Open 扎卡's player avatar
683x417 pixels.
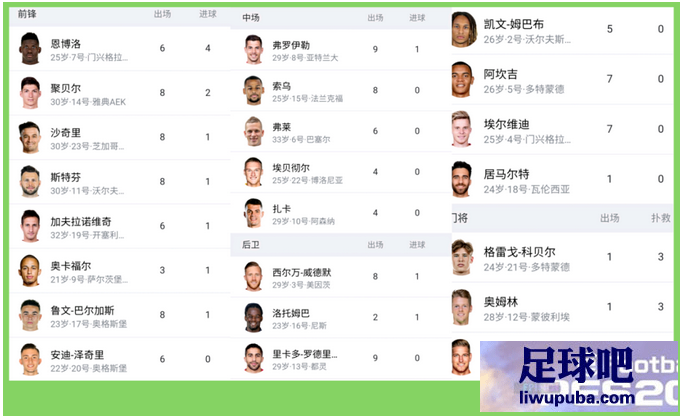pos(254,213)
